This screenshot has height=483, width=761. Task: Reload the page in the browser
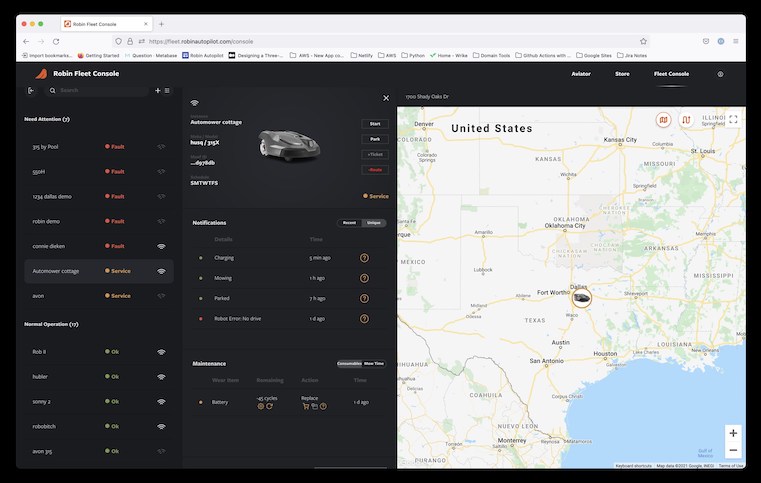(56, 41)
